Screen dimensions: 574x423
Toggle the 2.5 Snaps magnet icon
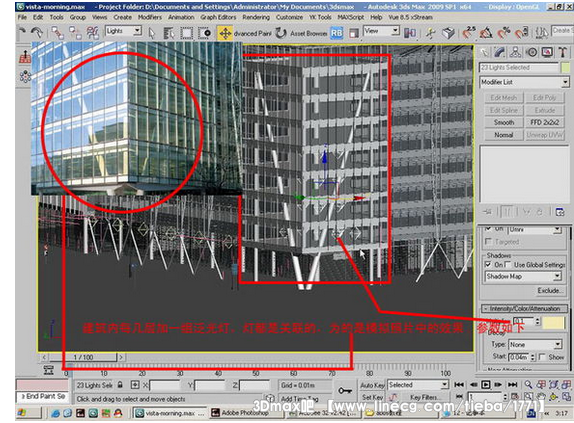[x=468, y=33]
